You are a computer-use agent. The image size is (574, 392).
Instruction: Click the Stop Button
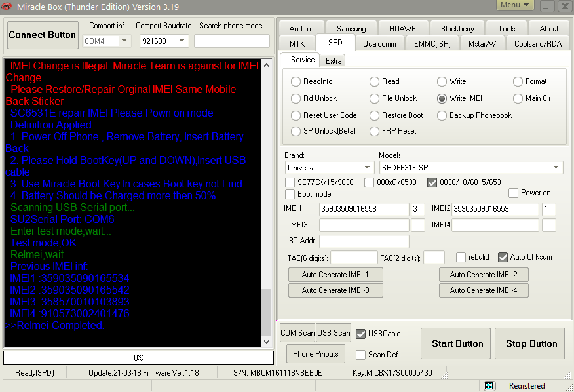(531, 343)
